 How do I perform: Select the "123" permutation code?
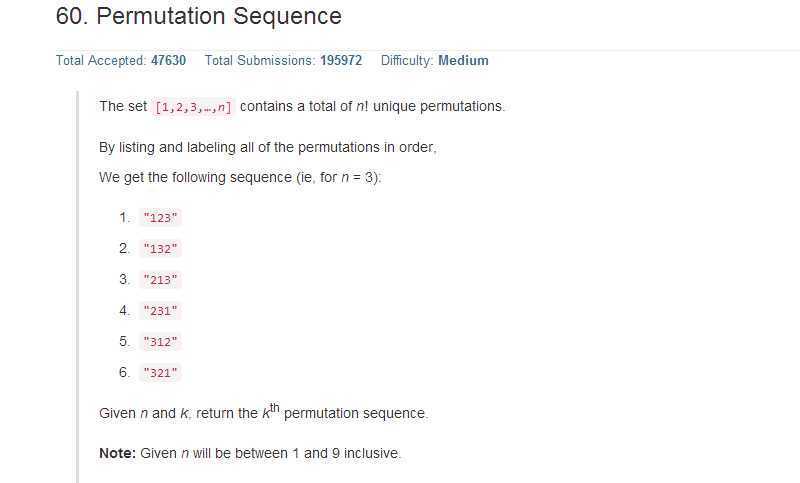click(160, 218)
